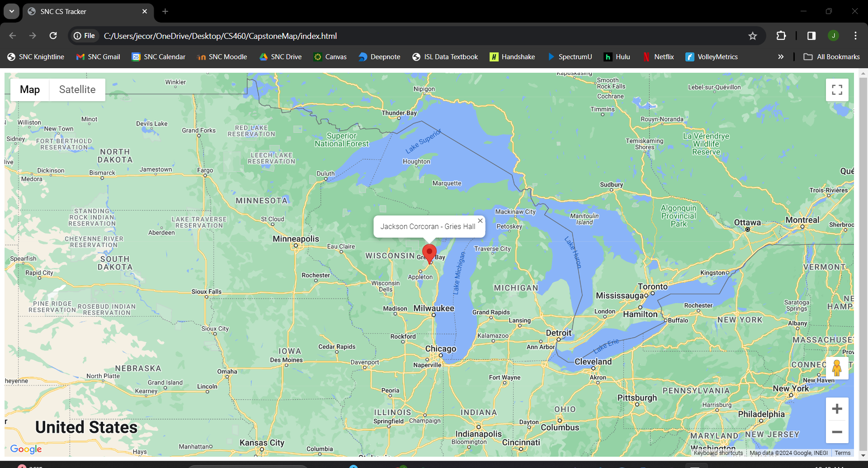
Task: Zoom out with the minus button
Action: tap(837, 432)
